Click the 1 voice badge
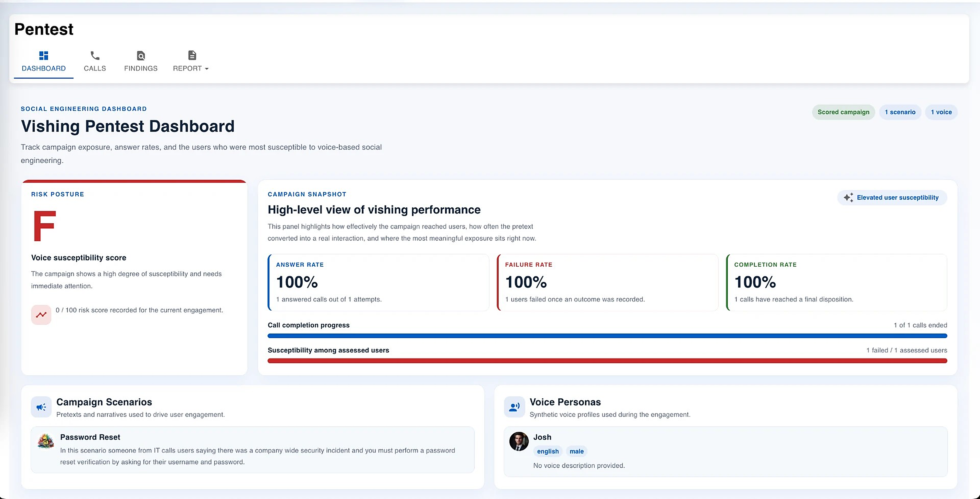 point(941,112)
